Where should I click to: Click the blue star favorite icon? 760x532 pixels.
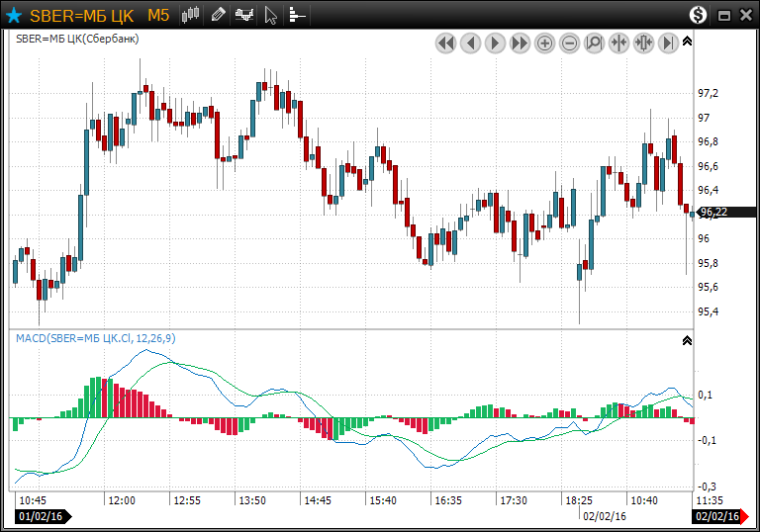pos(14,15)
